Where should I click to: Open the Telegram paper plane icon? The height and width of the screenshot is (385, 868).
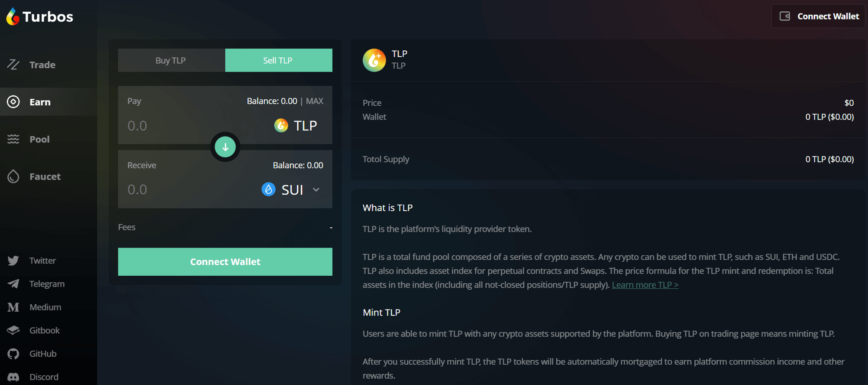[13, 284]
